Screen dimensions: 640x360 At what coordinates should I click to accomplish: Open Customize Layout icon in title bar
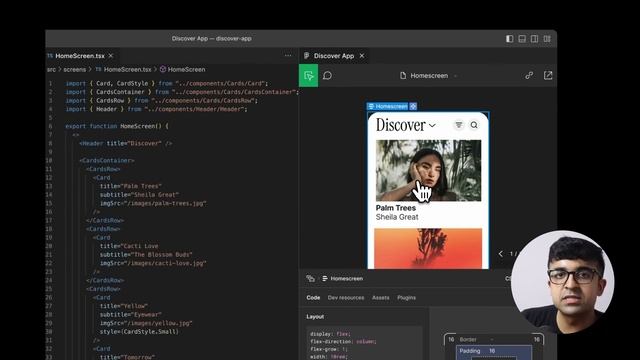(547, 39)
